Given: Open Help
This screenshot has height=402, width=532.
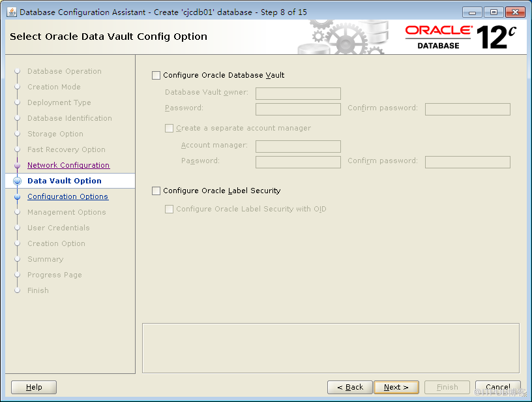Looking at the screenshot, I should [x=34, y=387].
